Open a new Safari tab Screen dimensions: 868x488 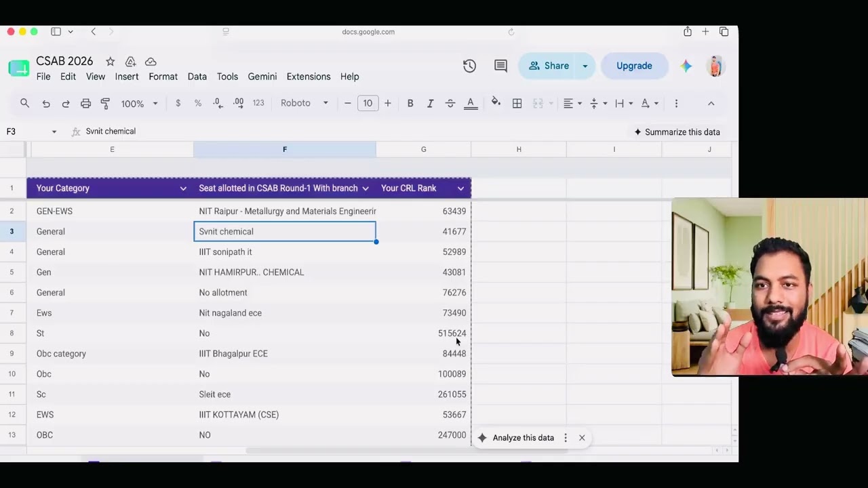click(705, 32)
